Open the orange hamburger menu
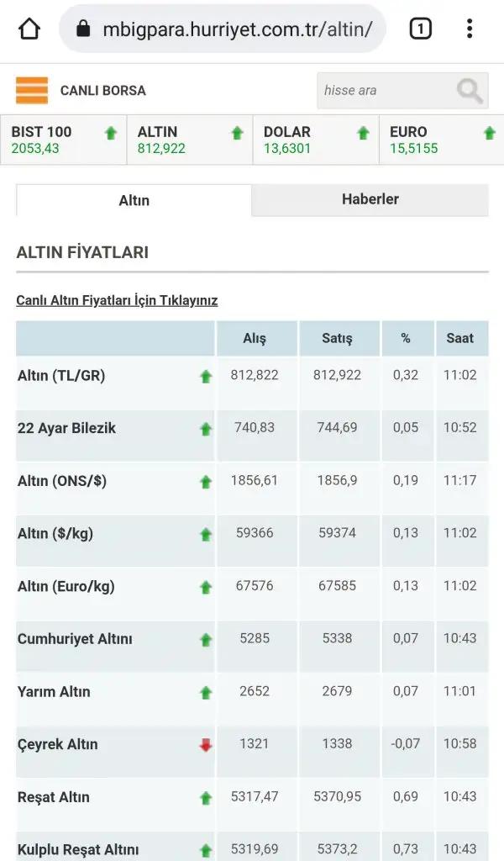 point(32,91)
